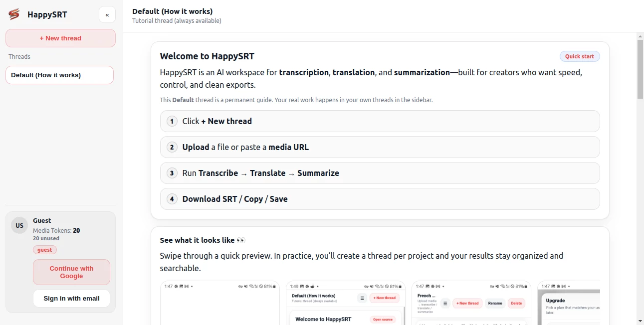Screen dimensions: 644x325
Task: Open the Upgrade preview screenshot
Action: click(569, 303)
